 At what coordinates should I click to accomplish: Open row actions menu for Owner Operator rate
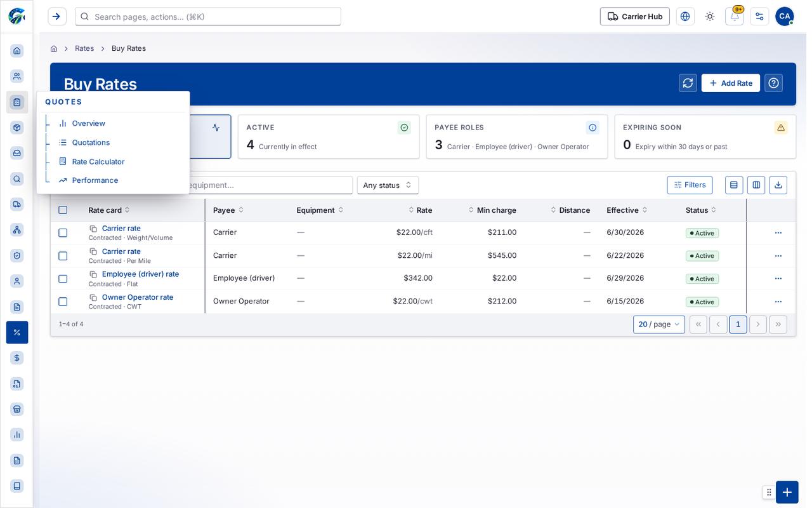coord(778,302)
